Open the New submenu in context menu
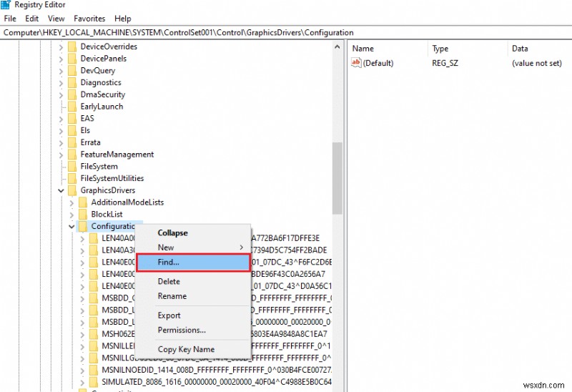572x392 pixels. (x=192, y=247)
